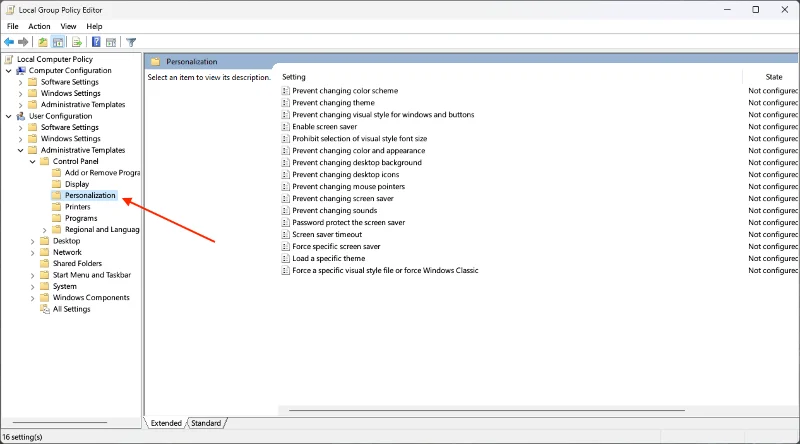Screen dimensions: 800x444
Task: Click policy icon beside Load a specific theme
Action: [286, 258]
